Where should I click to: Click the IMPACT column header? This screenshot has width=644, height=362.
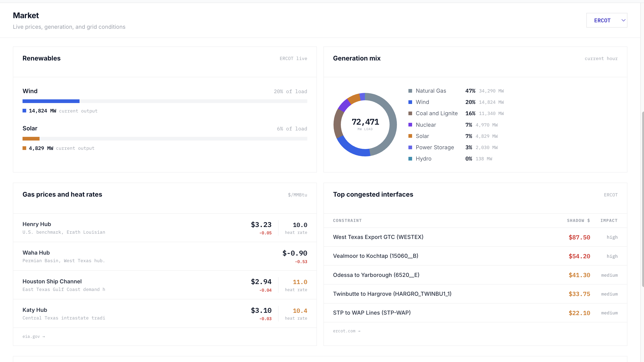coord(609,220)
